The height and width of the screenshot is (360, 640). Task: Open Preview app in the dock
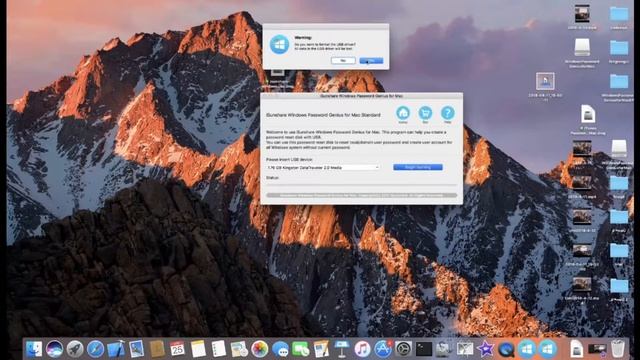[137, 349]
